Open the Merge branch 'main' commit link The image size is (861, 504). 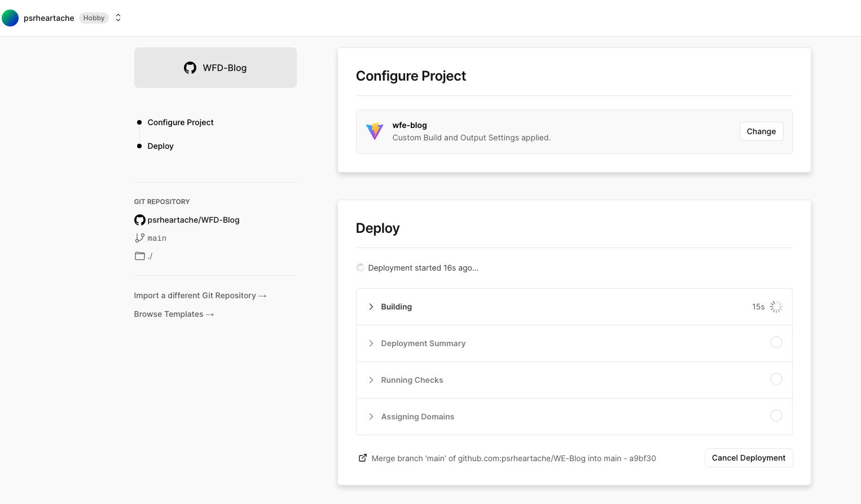click(x=513, y=458)
